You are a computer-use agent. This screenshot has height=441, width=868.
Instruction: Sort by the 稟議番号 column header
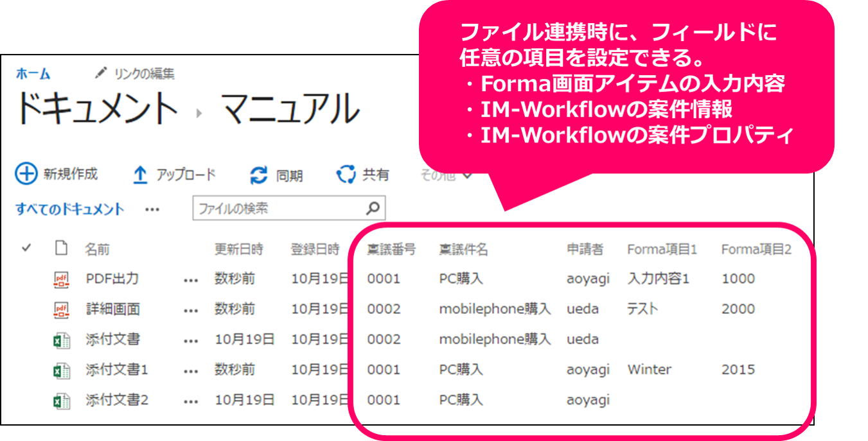391,250
